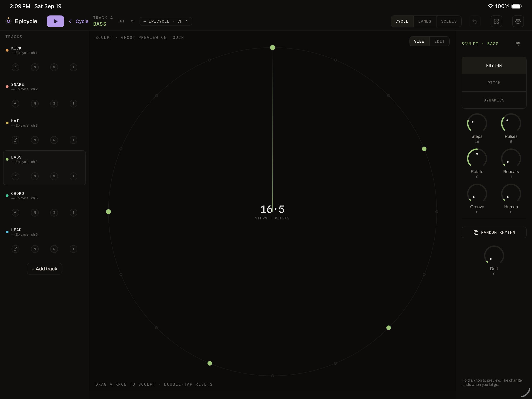The width and height of the screenshot is (532, 399).
Task: Go back to Cycle with the chevron
Action: [x=79, y=21]
